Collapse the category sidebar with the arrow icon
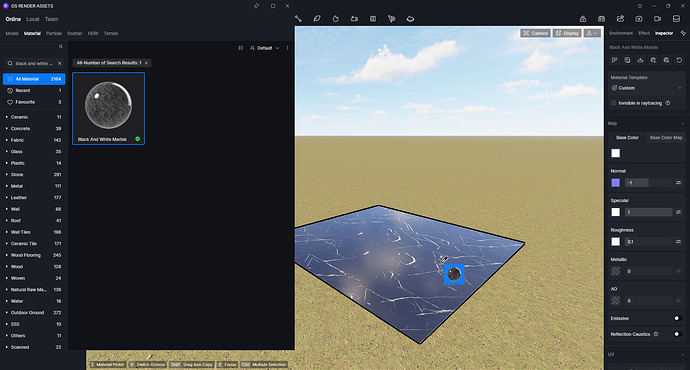The height and width of the screenshot is (370, 690). pos(61,47)
